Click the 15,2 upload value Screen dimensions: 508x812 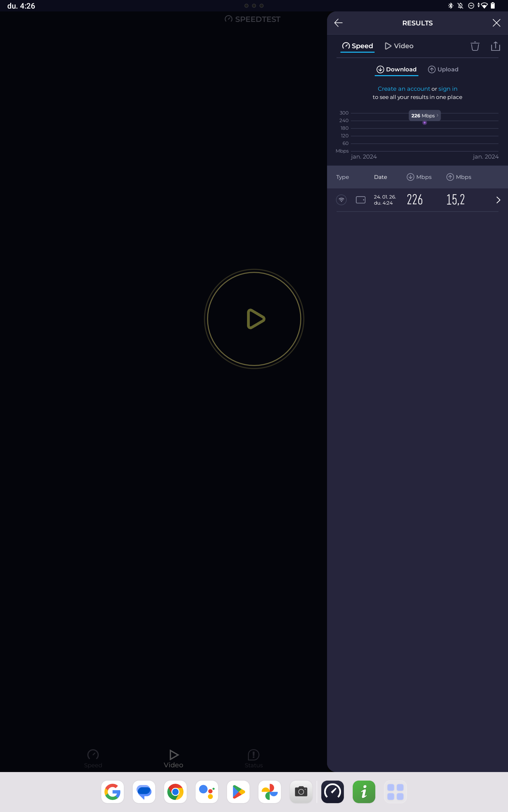click(455, 200)
